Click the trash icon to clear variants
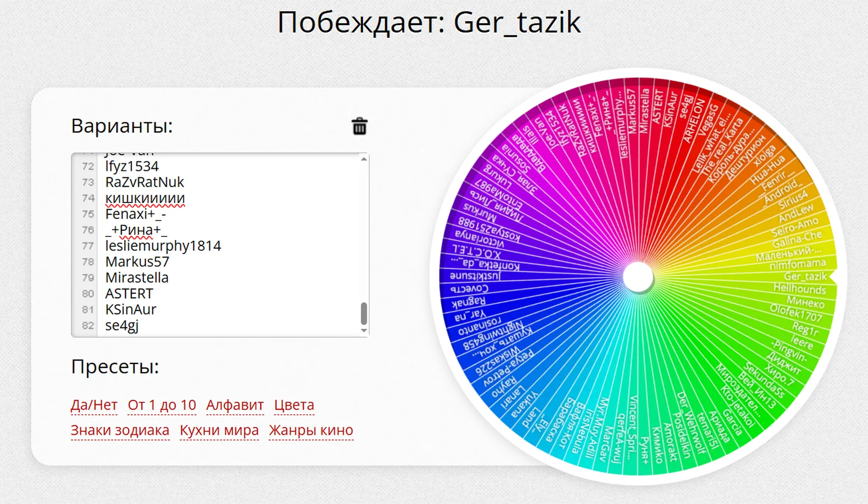 [x=359, y=126]
